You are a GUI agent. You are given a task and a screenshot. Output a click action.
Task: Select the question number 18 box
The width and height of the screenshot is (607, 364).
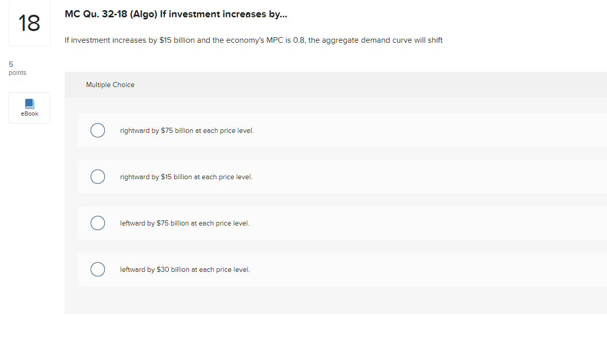(x=29, y=23)
